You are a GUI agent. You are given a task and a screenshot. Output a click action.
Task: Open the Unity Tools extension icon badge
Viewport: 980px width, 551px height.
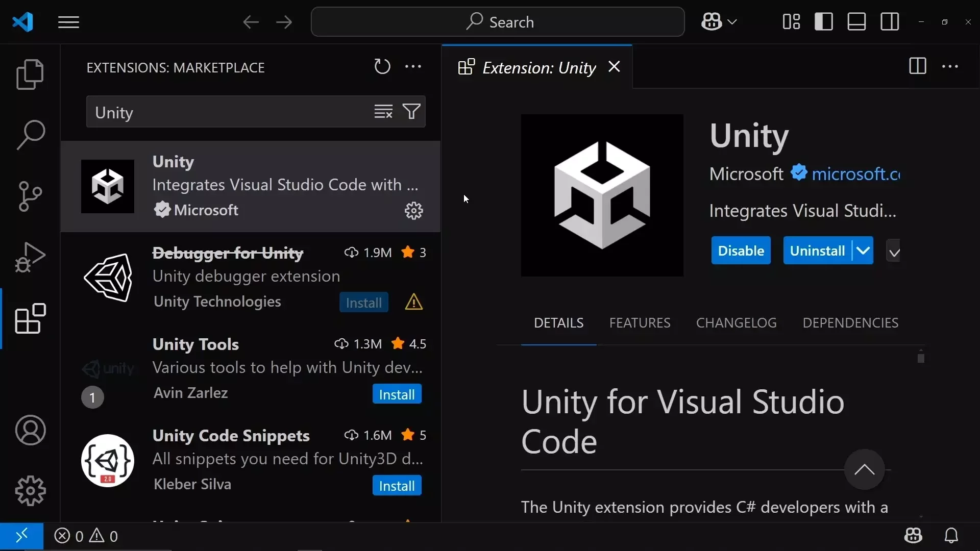[x=92, y=397]
